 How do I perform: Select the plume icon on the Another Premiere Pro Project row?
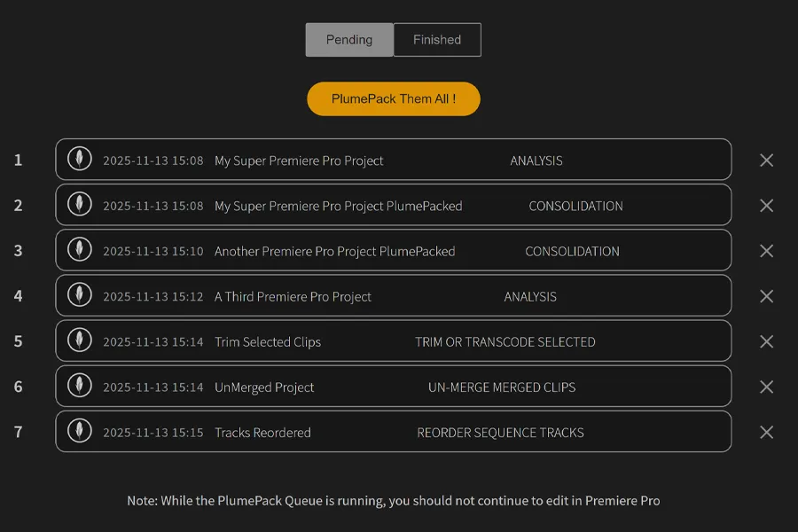[x=79, y=250]
